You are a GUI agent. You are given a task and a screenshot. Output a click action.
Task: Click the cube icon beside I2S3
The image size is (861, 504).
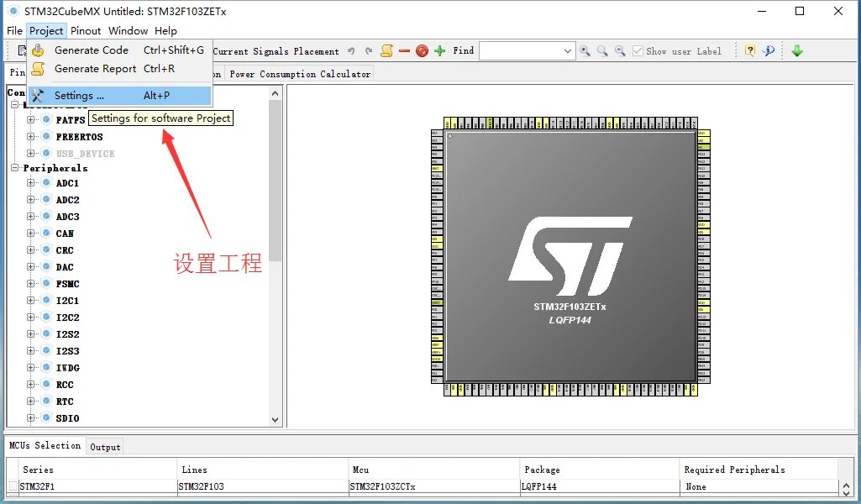[x=47, y=351]
